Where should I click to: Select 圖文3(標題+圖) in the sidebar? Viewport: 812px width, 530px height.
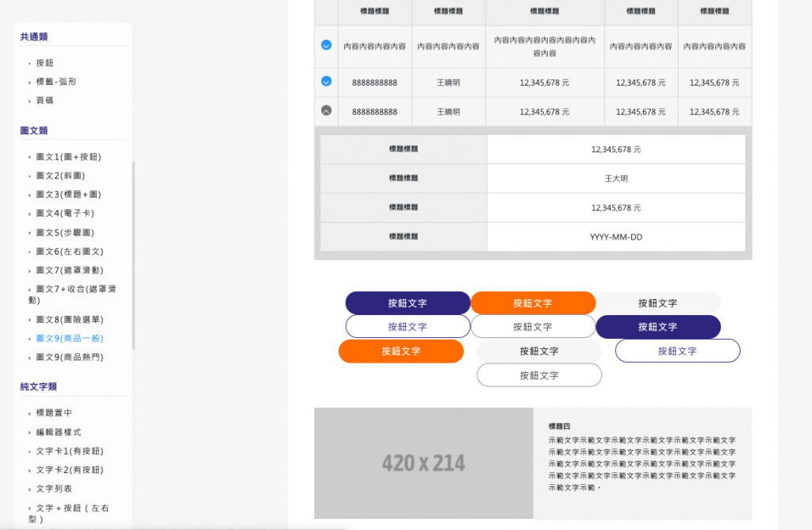click(x=68, y=194)
